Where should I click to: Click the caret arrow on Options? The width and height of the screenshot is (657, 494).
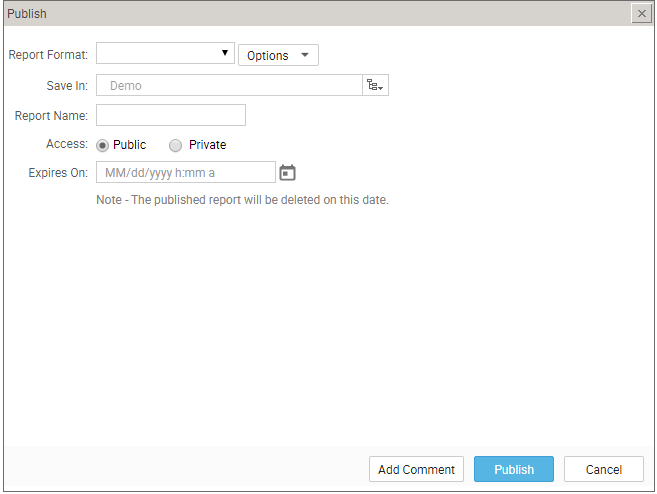point(305,55)
